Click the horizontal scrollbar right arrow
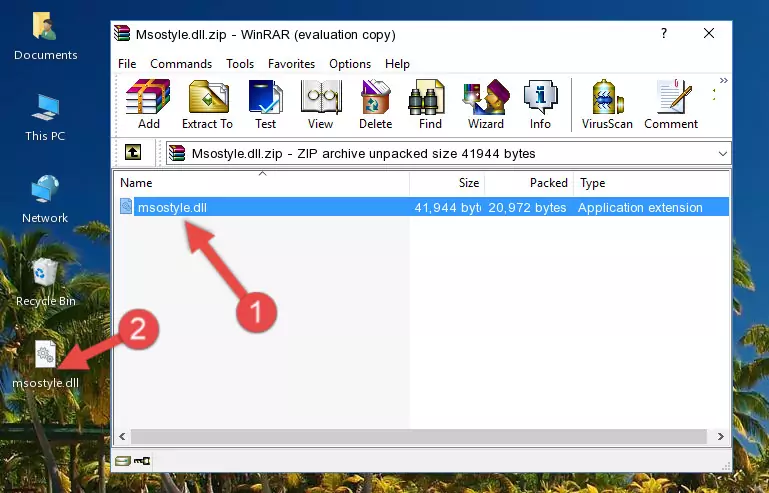769x493 pixels. (x=720, y=436)
